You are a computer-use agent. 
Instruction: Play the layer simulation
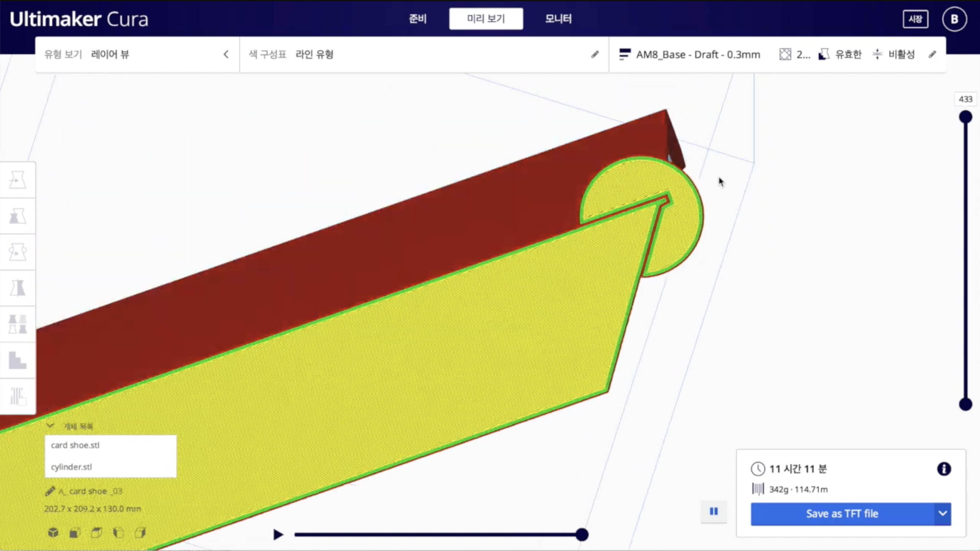tap(278, 535)
